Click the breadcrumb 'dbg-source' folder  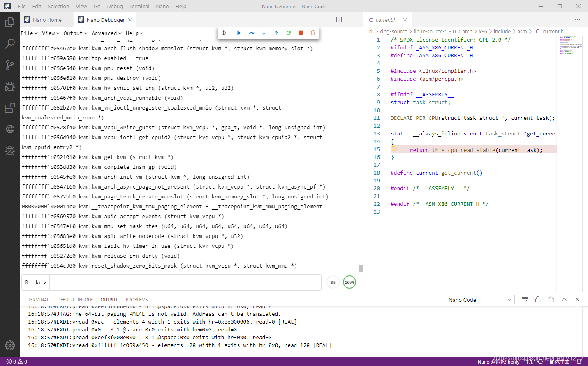click(x=394, y=31)
